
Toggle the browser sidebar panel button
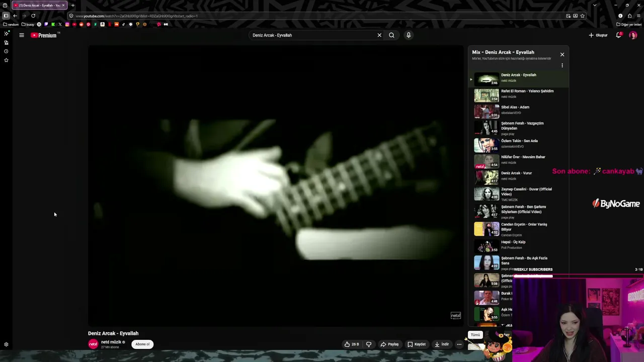click(6, 16)
